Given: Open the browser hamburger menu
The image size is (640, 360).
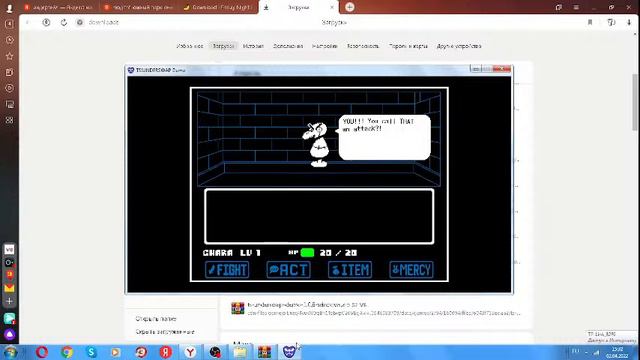Looking at the screenshot, I should point(576,7).
